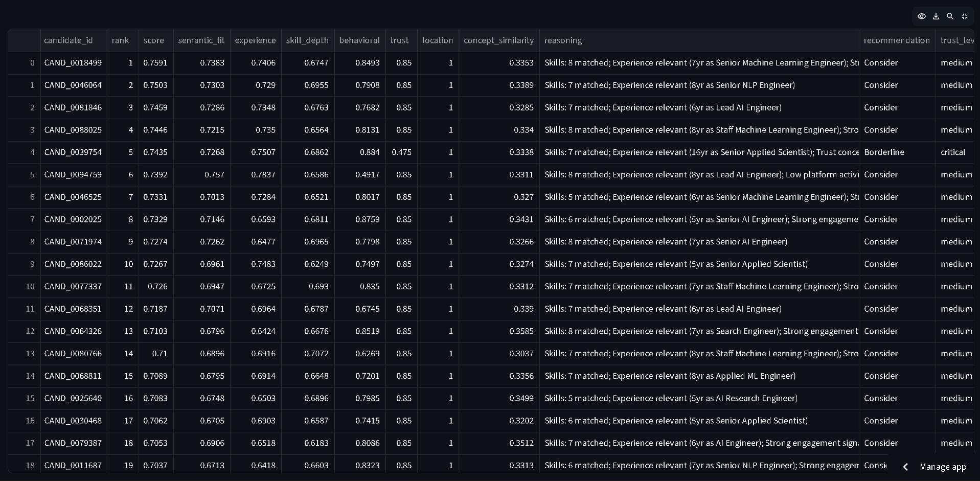The height and width of the screenshot is (481, 980).
Task: Exit fullscreen using the collapse icon
Action: point(965,16)
